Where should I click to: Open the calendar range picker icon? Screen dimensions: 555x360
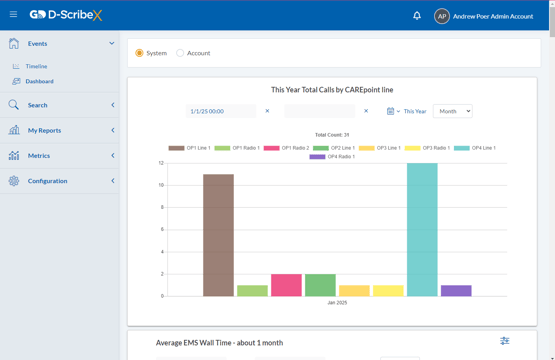coord(390,111)
